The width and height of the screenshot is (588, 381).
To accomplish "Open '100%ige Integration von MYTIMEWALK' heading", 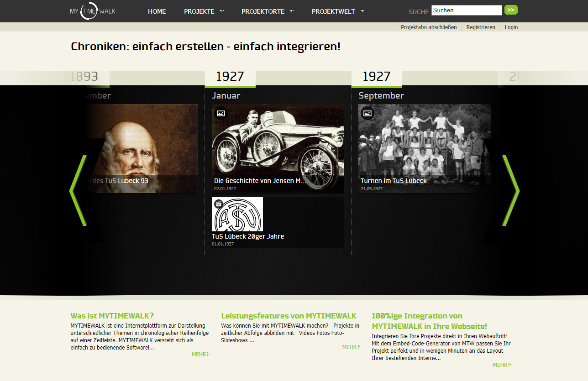I will coord(430,321).
